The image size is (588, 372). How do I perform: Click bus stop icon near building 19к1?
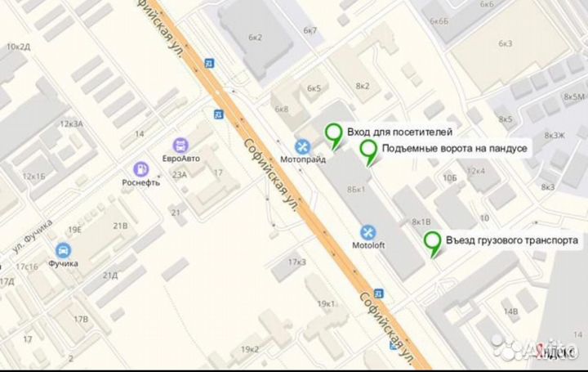(379, 294)
